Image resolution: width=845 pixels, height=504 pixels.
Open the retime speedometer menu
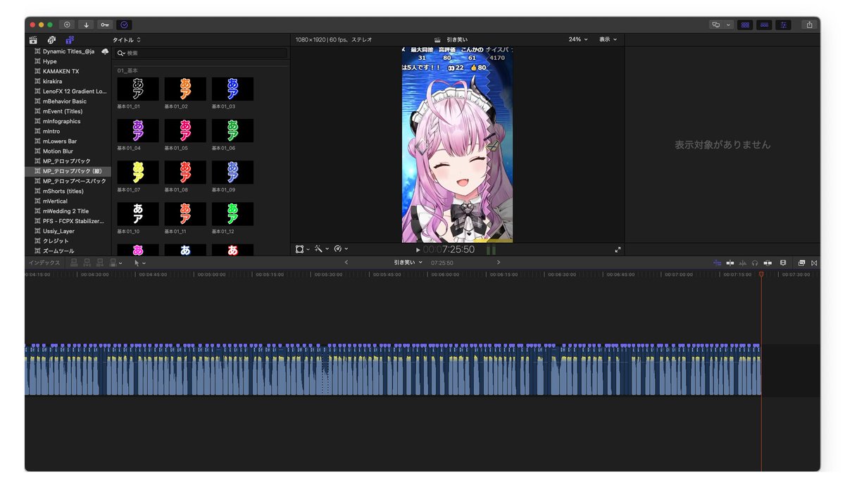click(x=341, y=249)
